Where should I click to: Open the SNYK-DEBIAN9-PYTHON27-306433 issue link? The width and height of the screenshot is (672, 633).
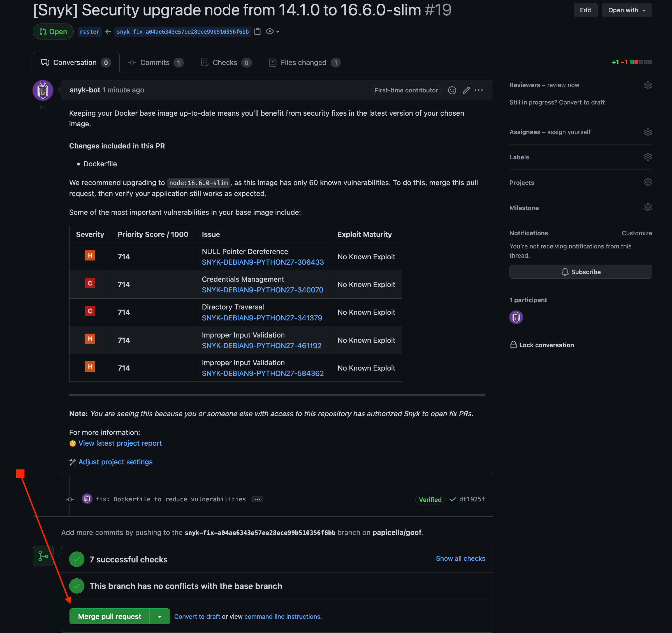[263, 262]
